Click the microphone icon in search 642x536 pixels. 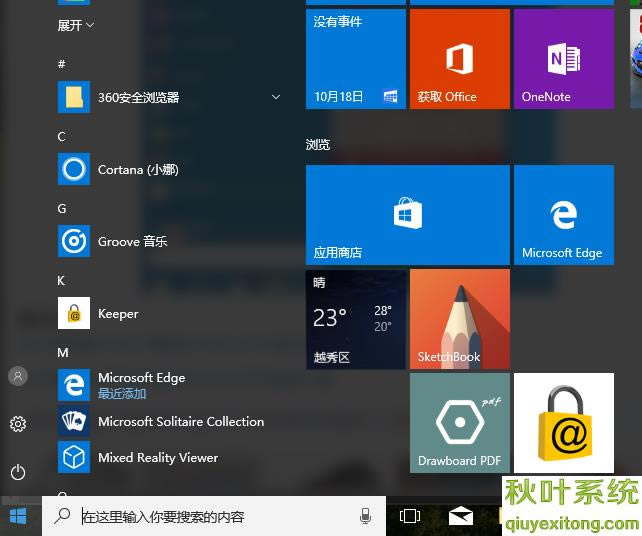coord(365,516)
